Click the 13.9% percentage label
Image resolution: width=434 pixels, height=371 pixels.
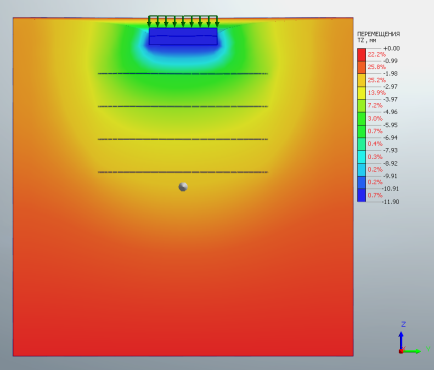pyautogui.click(x=377, y=93)
